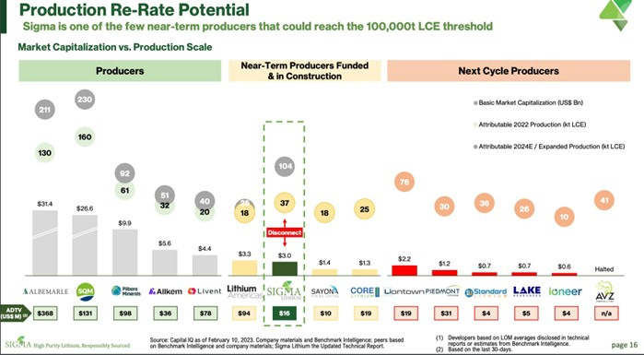Select the AVZ logo

click(x=604, y=290)
